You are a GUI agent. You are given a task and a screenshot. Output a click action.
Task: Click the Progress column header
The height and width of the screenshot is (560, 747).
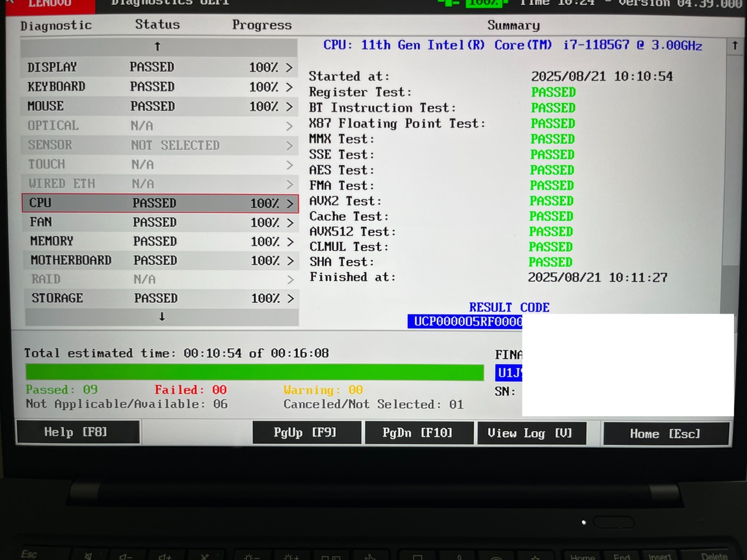click(x=262, y=25)
